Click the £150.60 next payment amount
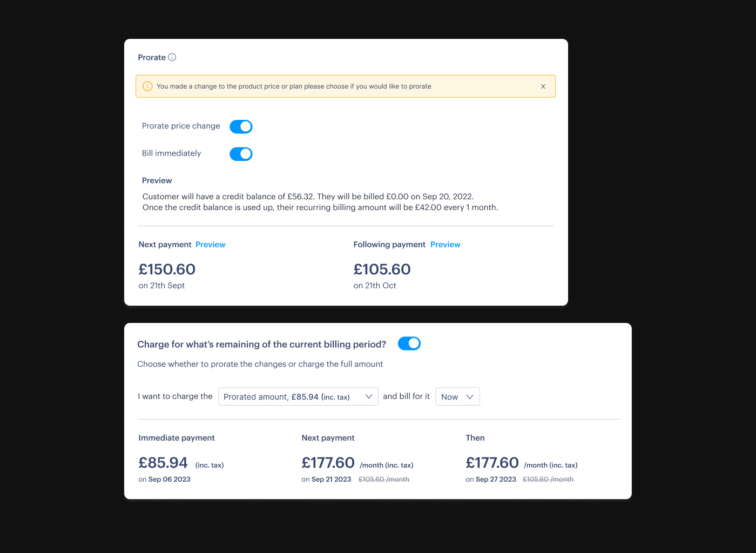 pos(167,269)
